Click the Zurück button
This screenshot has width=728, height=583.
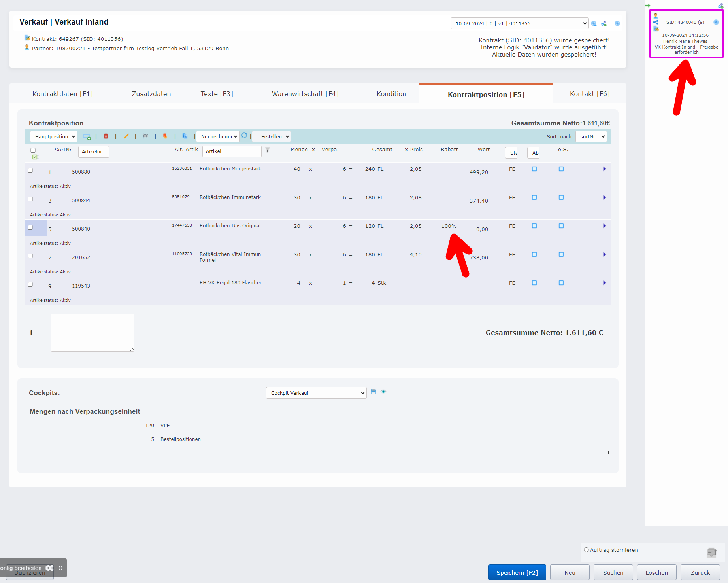[700, 572]
